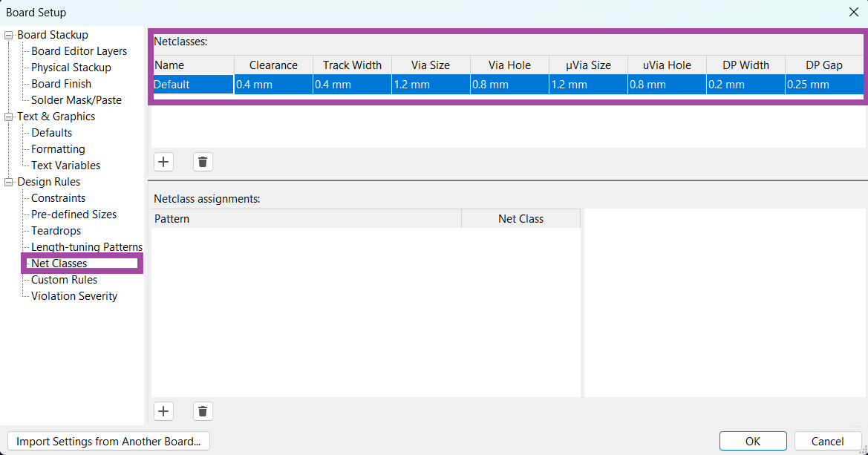Open the Teardrops settings page
The height and width of the screenshot is (455, 868).
[56, 231]
